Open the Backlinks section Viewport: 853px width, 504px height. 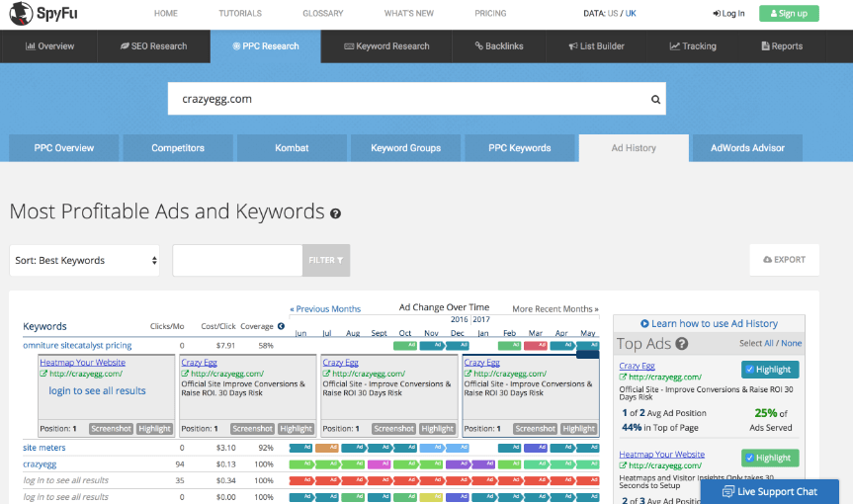pyautogui.click(x=500, y=46)
